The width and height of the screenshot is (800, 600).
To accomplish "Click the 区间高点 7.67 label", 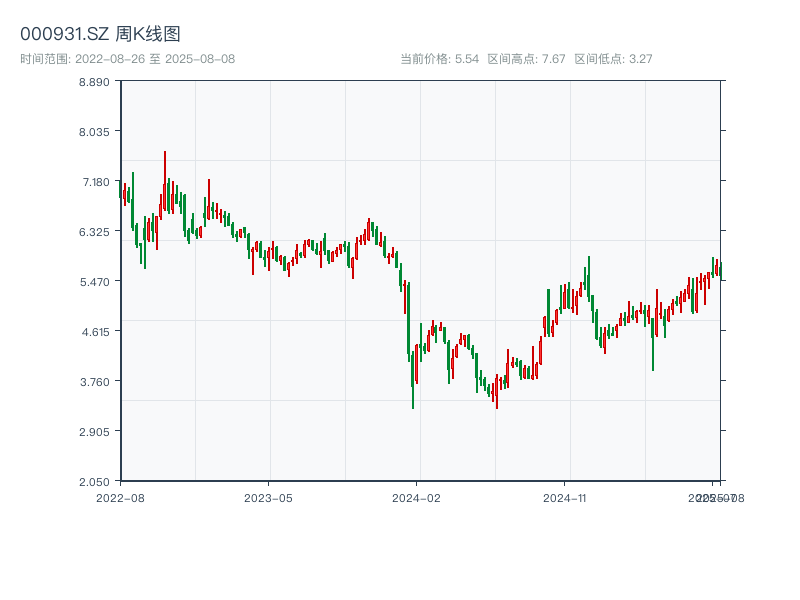I will point(526,59).
